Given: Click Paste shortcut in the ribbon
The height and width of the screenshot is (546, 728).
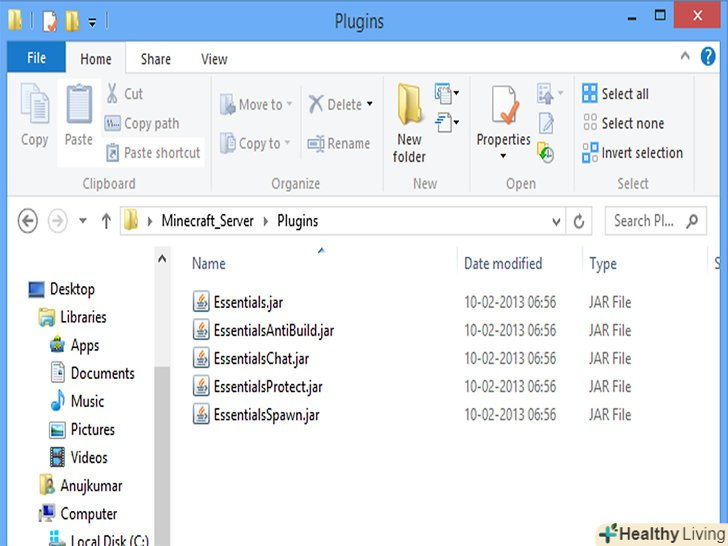Looking at the screenshot, I should (153, 153).
